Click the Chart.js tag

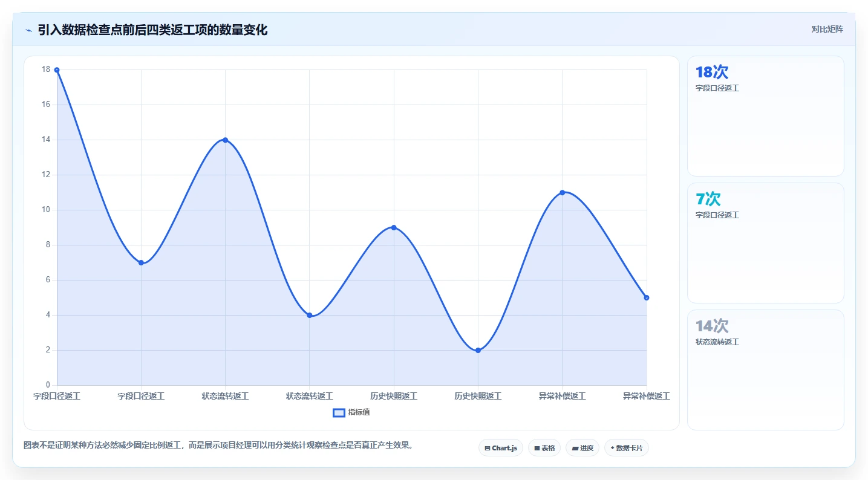[x=501, y=448]
